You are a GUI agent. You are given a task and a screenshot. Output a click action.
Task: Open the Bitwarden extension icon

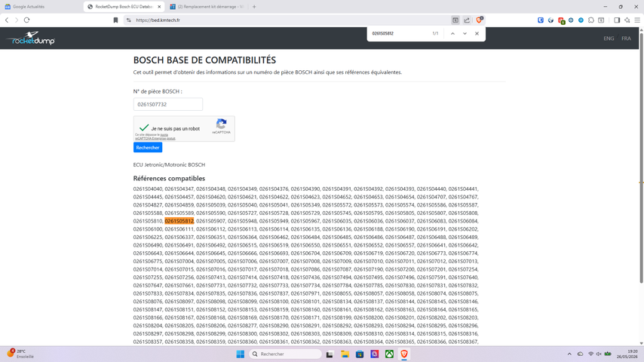pos(541,20)
